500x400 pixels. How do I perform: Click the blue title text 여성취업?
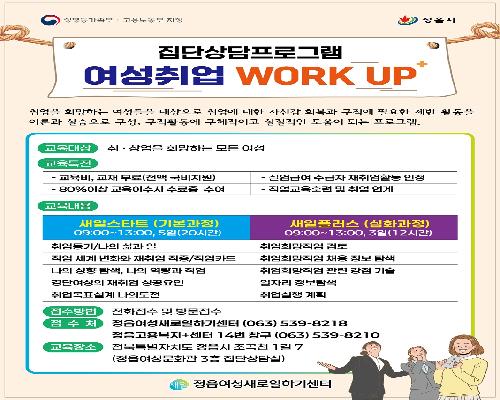154,75
